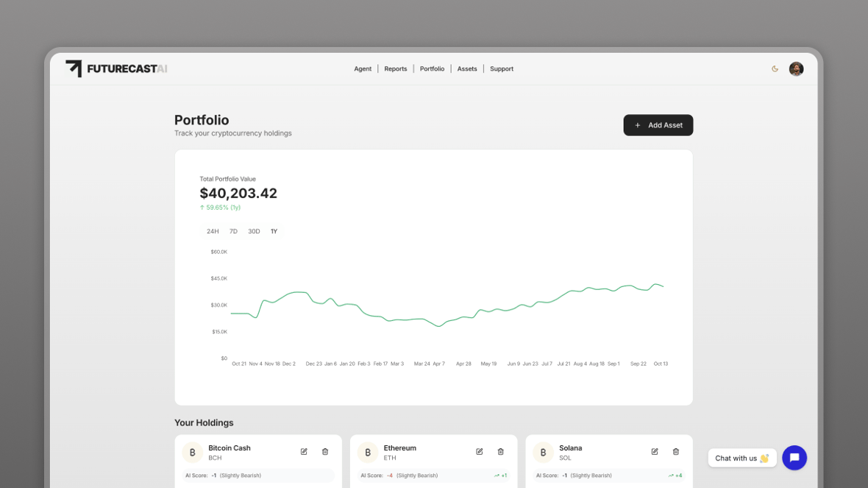868x488 pixels.
Task: Select the 24H chart range
Action: [213, 232]
